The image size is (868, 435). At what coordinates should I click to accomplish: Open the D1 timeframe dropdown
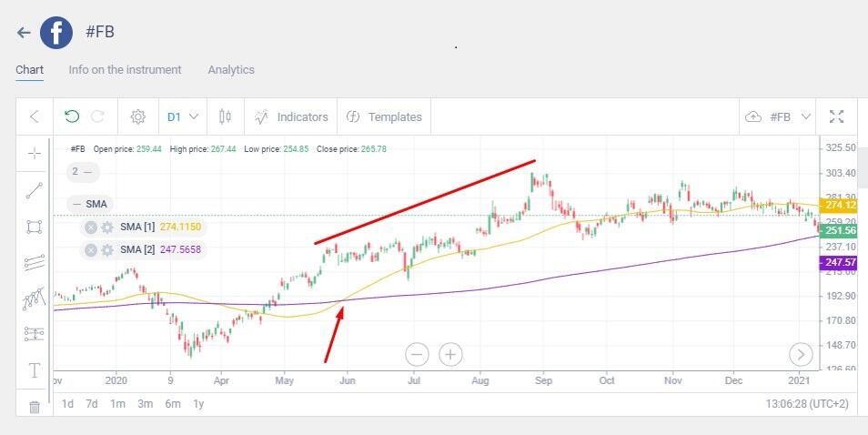coord(183,116)
